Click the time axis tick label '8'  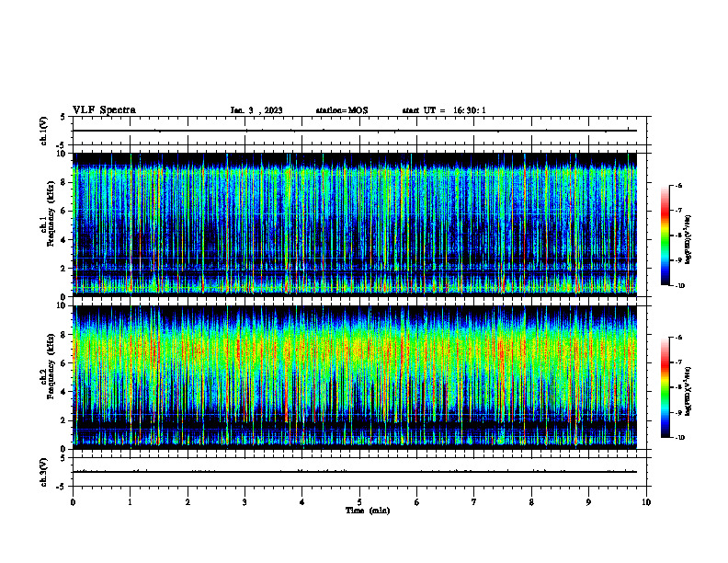coord(531,502)
